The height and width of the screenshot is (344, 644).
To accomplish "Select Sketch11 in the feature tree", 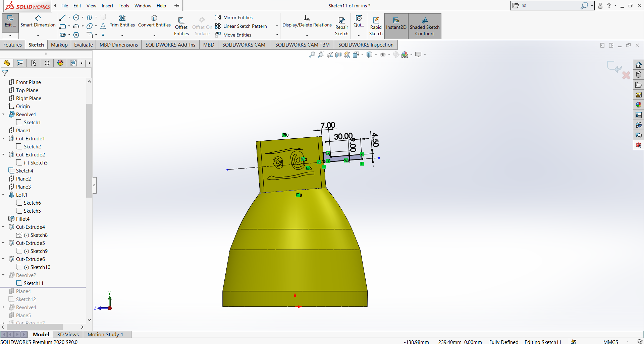I will (x=34, y=283).
